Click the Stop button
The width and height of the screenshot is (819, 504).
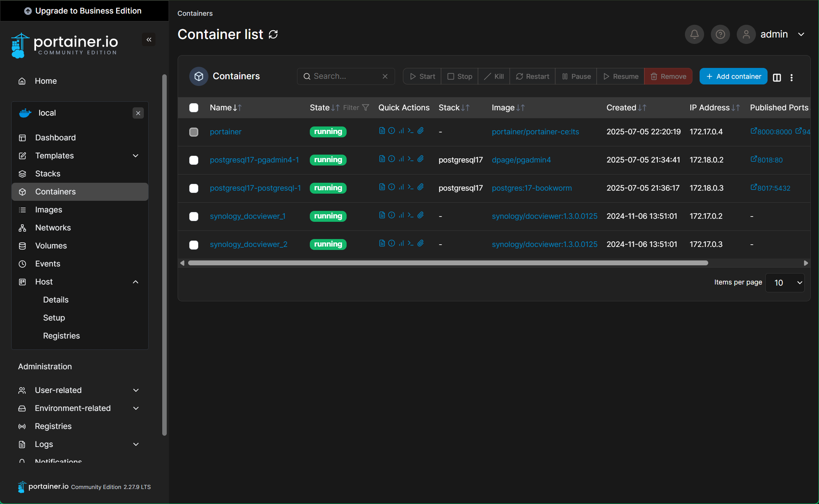pyautogui.click(x=459, y=76)
